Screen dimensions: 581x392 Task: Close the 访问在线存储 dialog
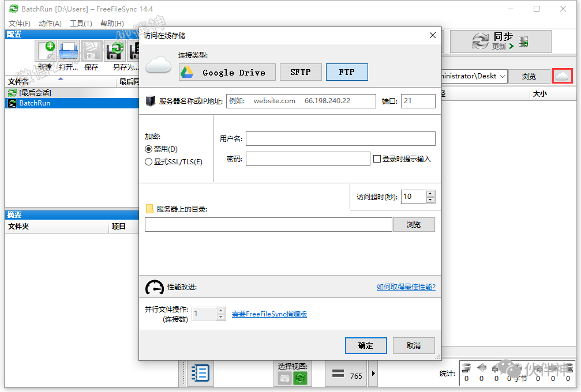[x=432, y=36]
